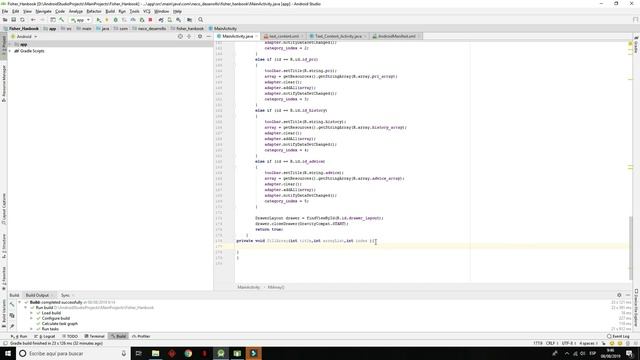Open the app run configuration dropdown
This screenshot has height=360, width=640.
(80, 20)
